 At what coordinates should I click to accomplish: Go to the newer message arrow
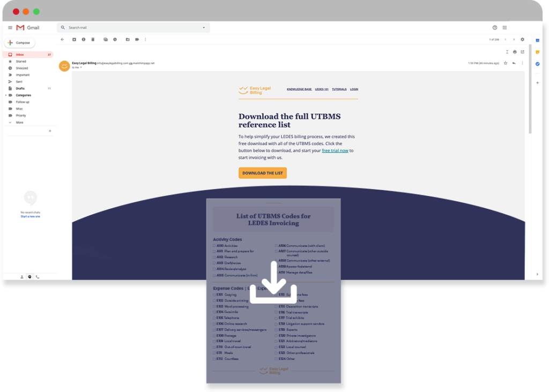(506, 40)
